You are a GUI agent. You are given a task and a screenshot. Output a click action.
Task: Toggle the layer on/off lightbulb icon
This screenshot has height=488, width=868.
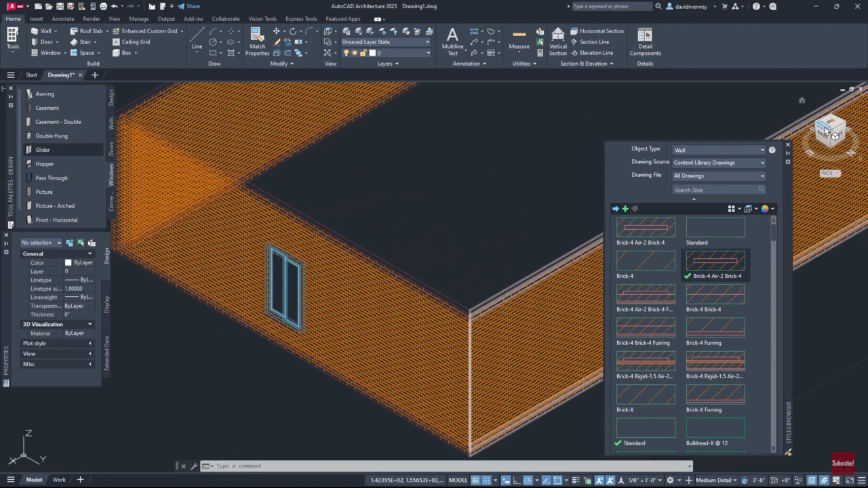coord(346,53)
